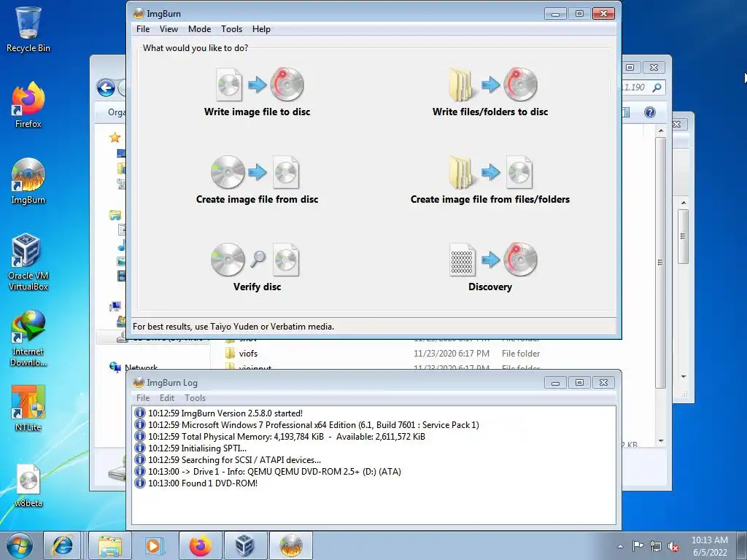Select Write image file to disc mode
The height and width of the screenshot is (560, 747).
click(258, 92)
